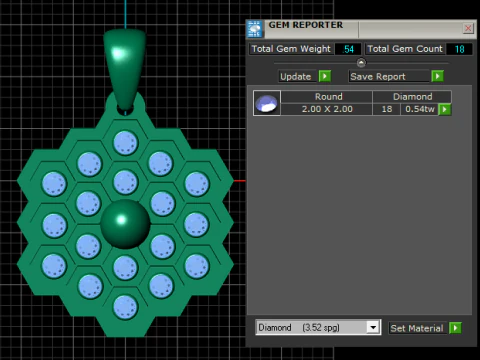Click the 2.00 X 2.00 size cell
The width and height of the screenshot is (480, 360).
327,109
